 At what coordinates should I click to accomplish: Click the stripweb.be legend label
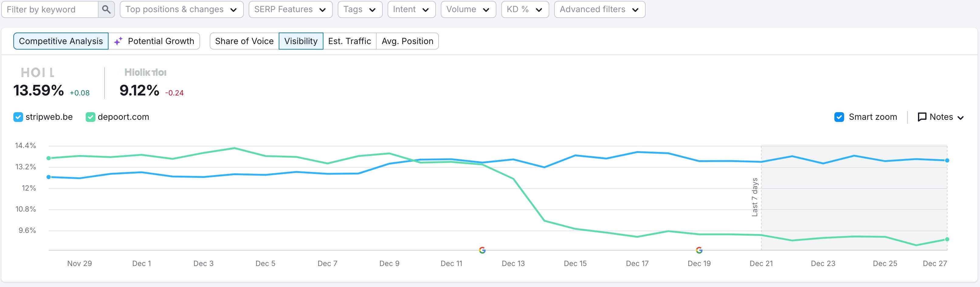(x=49, y=117)
